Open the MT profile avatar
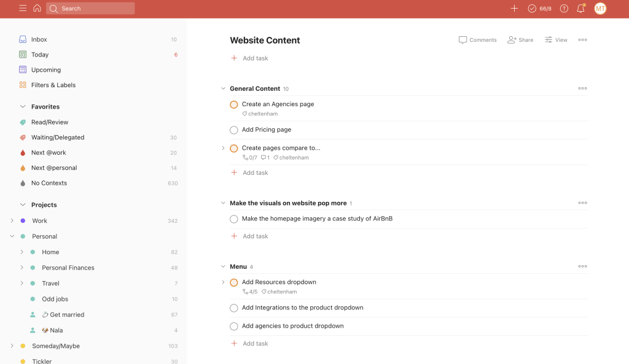This screenshot has width=629, height=364. (x=600, y=9)
